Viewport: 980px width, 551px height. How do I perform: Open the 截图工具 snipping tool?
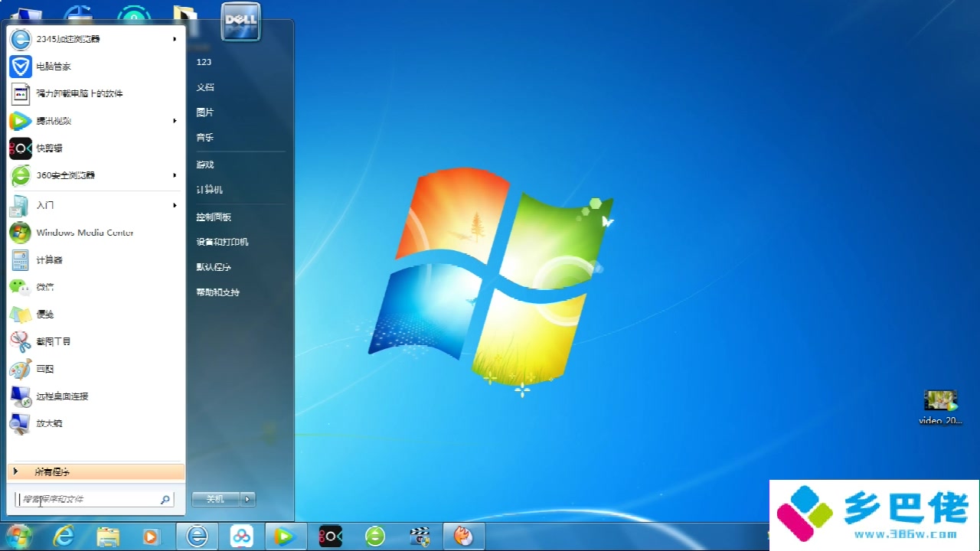coord(96,341)
